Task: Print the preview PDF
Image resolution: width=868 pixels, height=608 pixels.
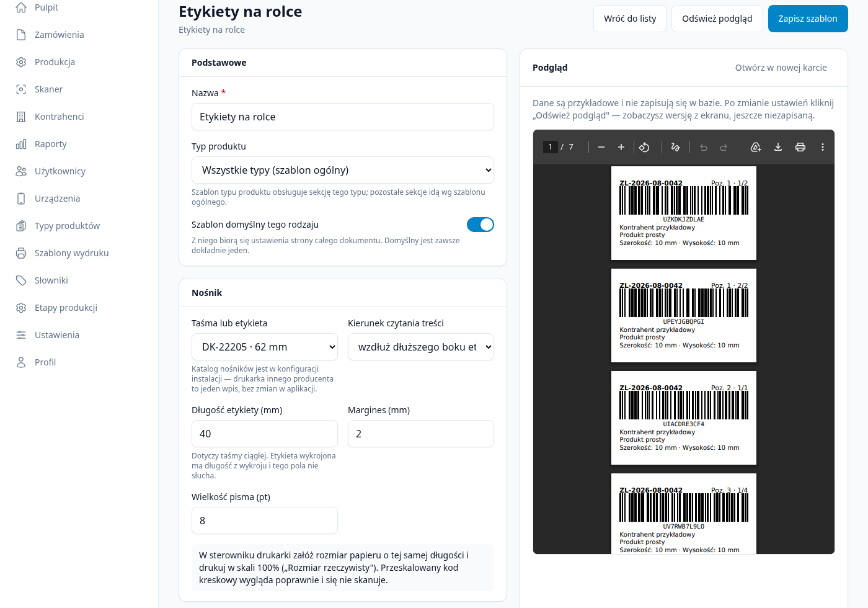Action: [800, 147]
